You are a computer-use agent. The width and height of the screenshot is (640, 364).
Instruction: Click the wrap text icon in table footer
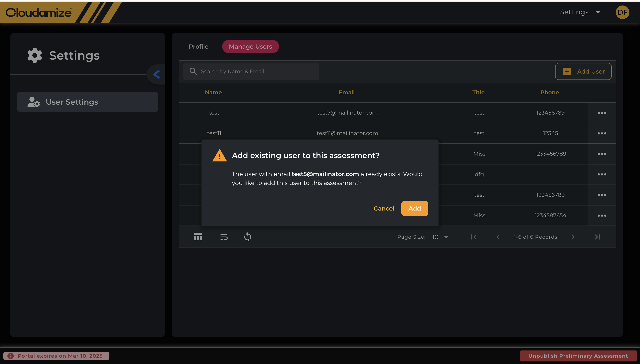click(224, 237)
